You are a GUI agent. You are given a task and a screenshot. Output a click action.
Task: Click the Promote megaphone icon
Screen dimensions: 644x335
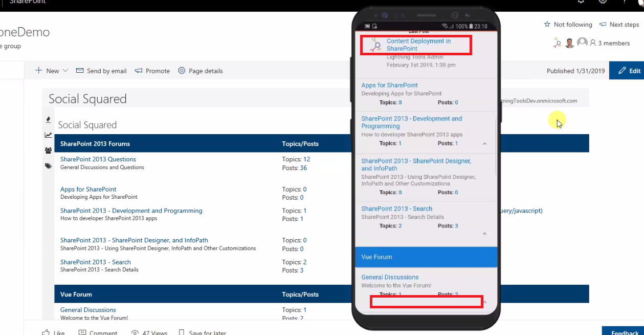tap(138, 71)
